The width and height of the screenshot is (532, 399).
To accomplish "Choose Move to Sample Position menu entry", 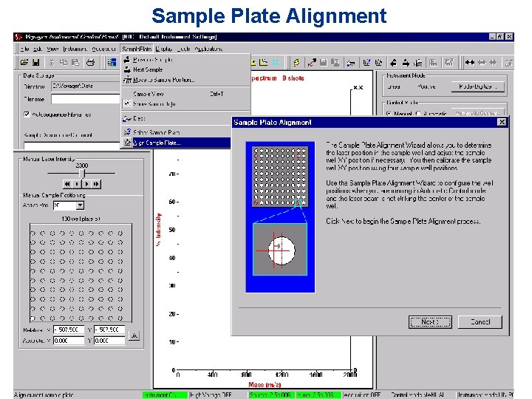I will point(185,80).
